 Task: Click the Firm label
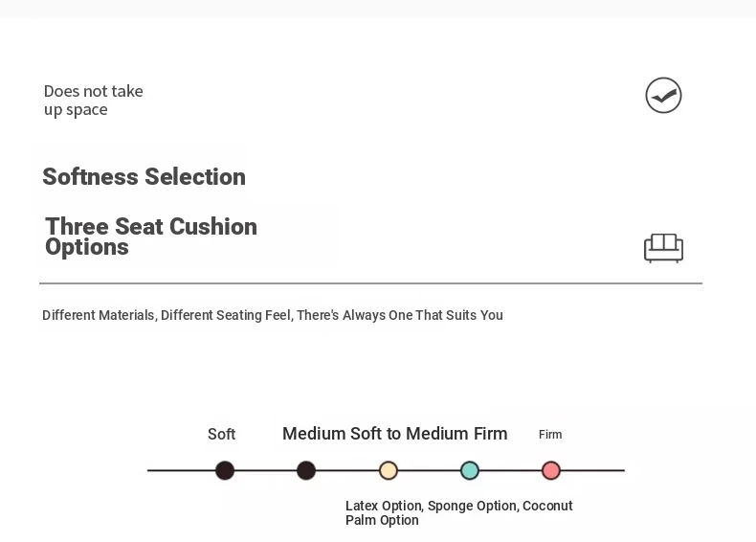550,435
